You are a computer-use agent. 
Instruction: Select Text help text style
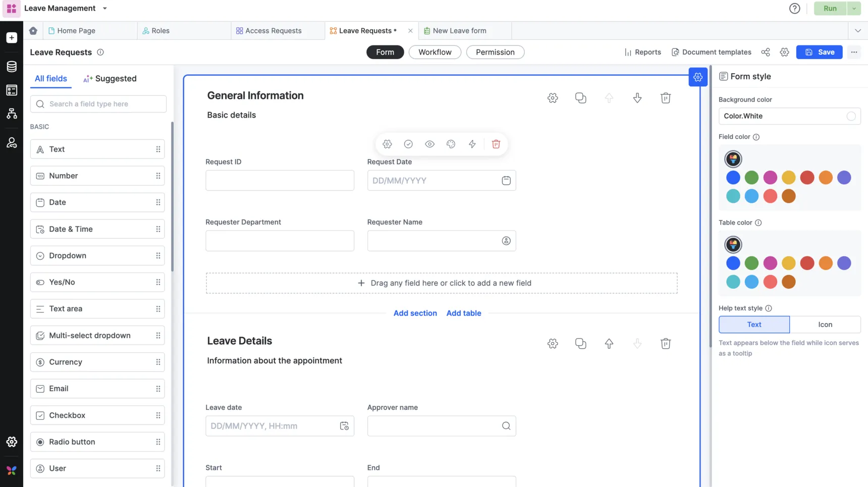click(x=754, y=324)
